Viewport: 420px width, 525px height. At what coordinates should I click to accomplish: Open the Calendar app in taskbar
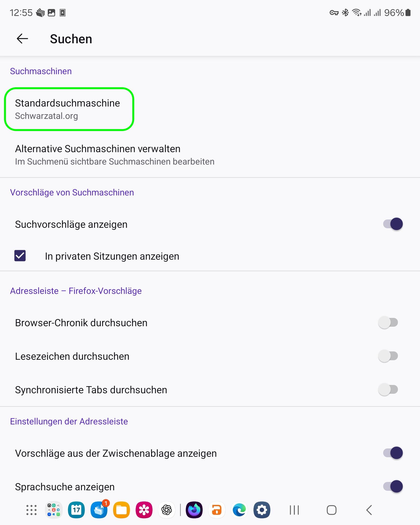coord(76,510)
